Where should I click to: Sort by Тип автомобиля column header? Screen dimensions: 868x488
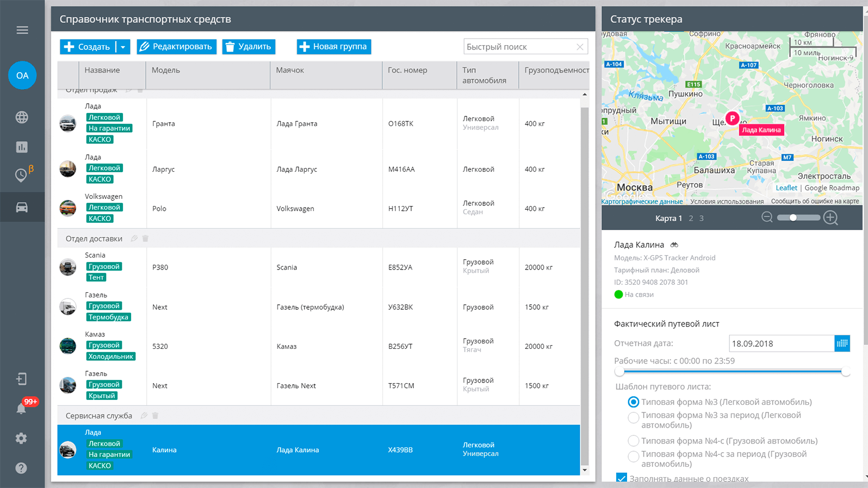pyautogui.click(x=488, y=75)
